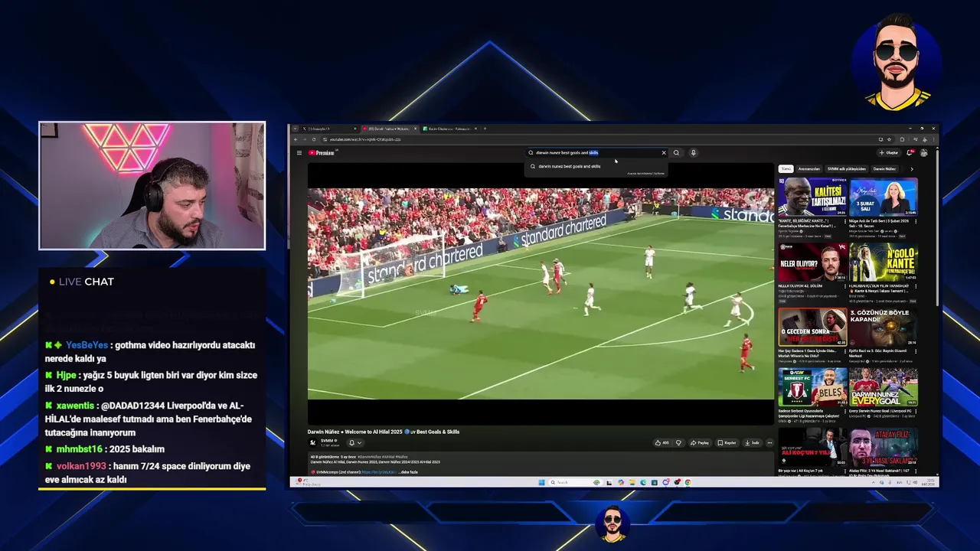Open the Oluştur create button
The width and height of the screenshot is (980, 551).
pos(890,153)
